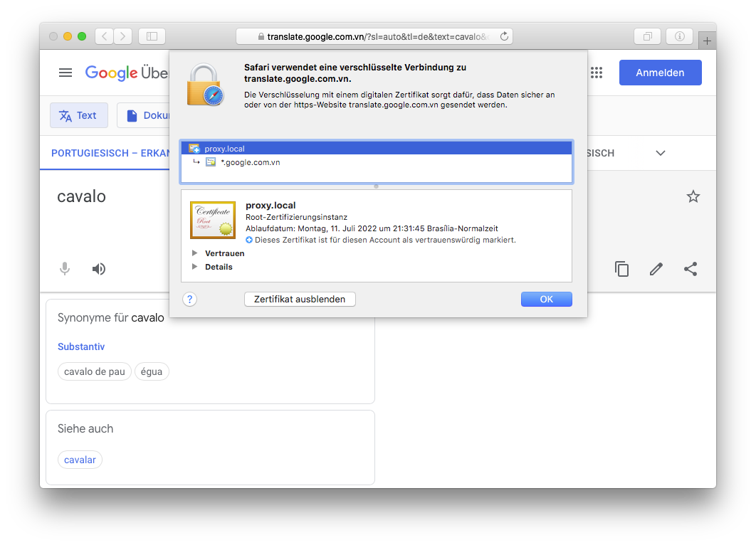
Task: Play pronunciation with speaker icon
Action: pyautogui.click(x=99, y=269)
